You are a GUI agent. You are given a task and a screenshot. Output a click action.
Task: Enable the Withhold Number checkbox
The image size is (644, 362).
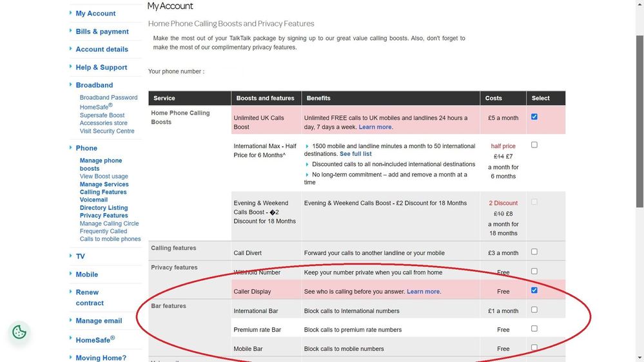[534, 271]
